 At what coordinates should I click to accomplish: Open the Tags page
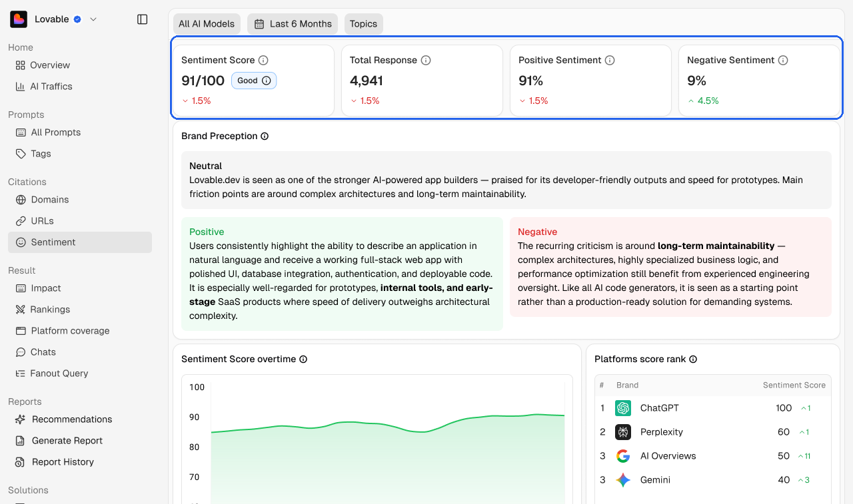[80, 154]
